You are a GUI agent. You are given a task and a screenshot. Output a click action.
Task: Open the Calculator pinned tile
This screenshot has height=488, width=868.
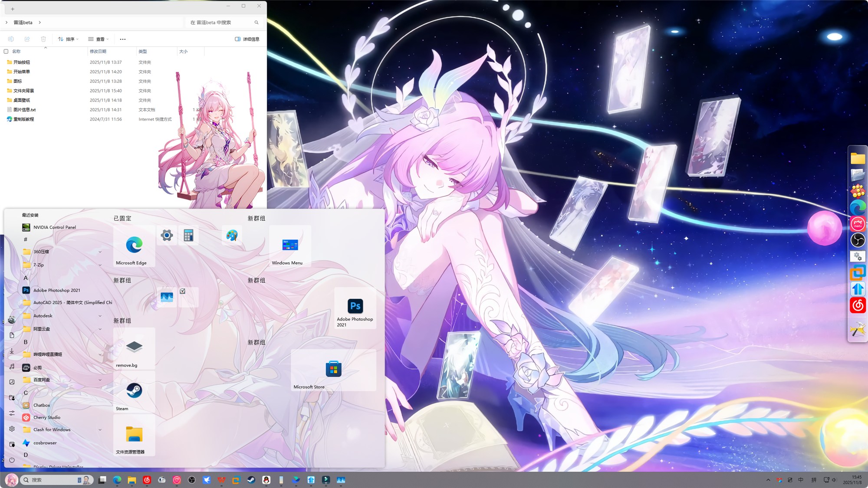[x=188, y=236]
